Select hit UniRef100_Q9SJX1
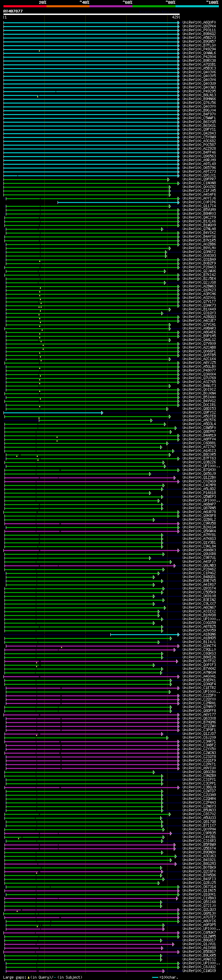 click(199, 175)
